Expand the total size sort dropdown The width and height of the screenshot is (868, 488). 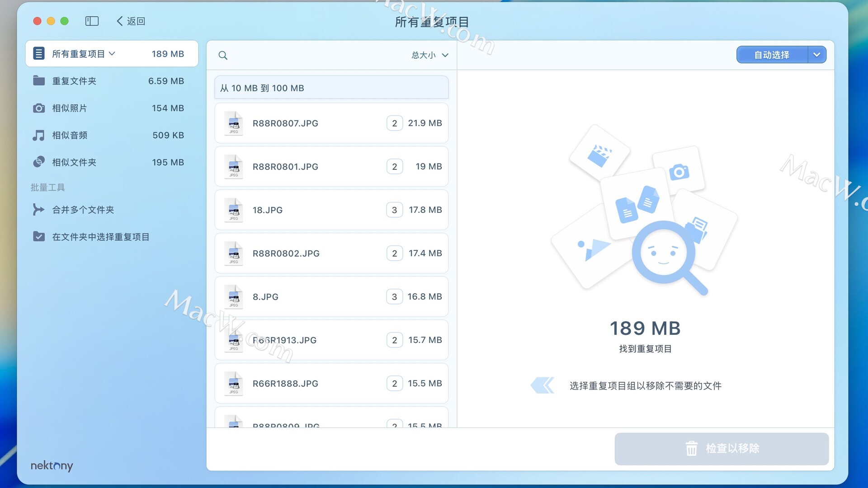click(429, 55)
